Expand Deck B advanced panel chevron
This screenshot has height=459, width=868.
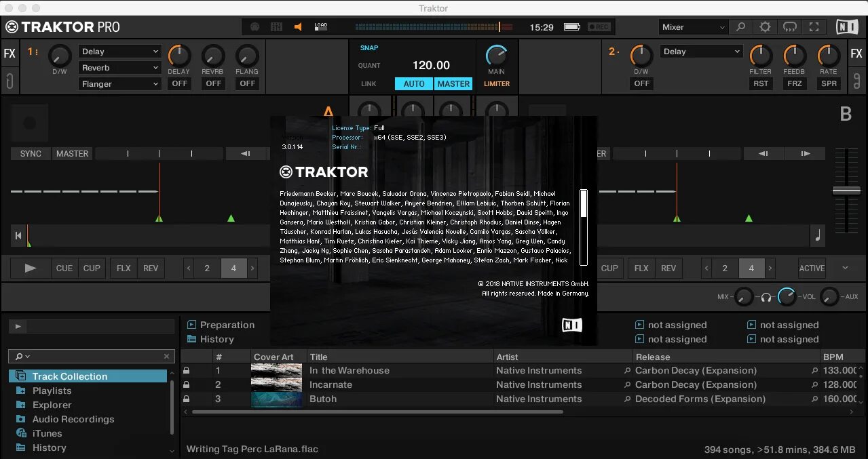845,268
